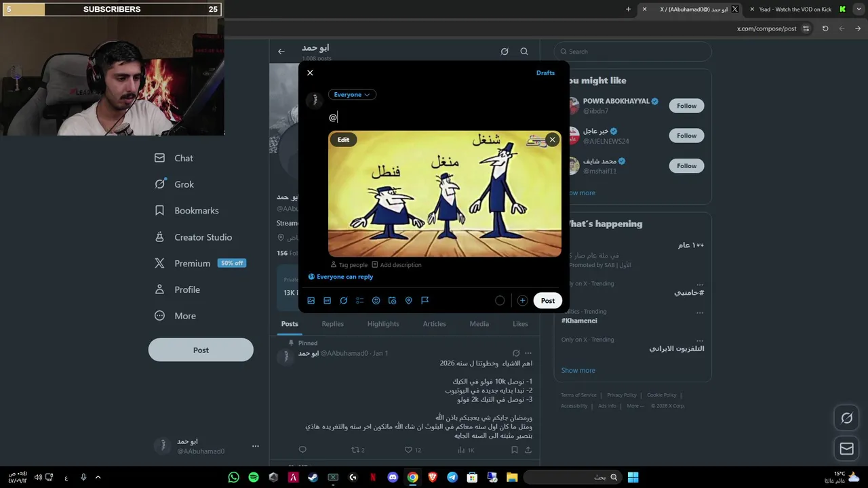Click Tag people under the image

coord(349,265)
